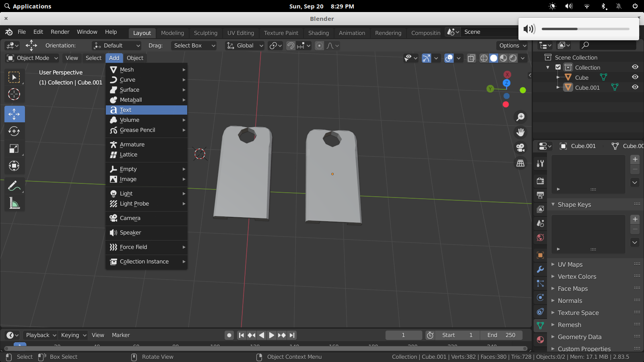644x362 pixels.
Task: Activate the Rotate tool
Action: pyautogui.click(x=14, y=131)
